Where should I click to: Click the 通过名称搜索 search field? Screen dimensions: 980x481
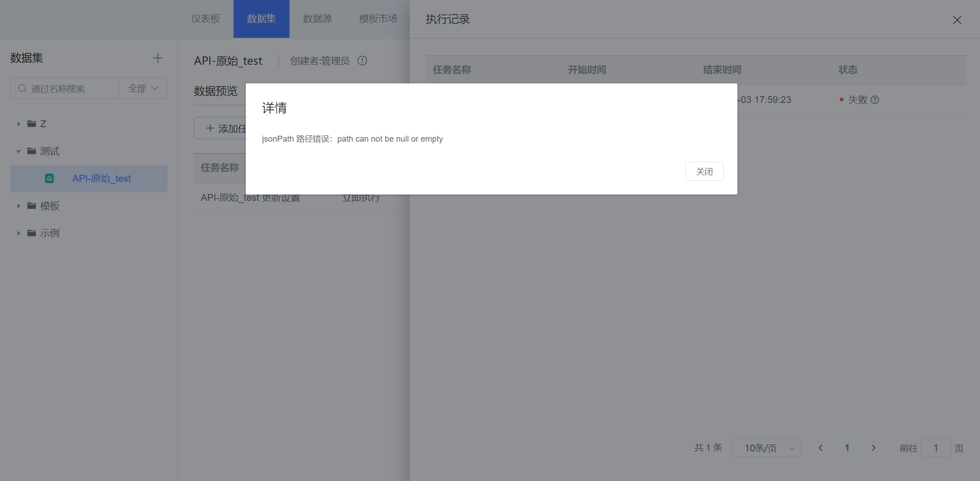[x=65, y=88]
